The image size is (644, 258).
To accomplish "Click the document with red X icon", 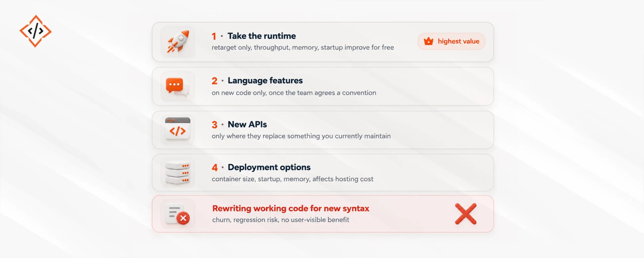I will pyautogui.click(x=178, y=214).
